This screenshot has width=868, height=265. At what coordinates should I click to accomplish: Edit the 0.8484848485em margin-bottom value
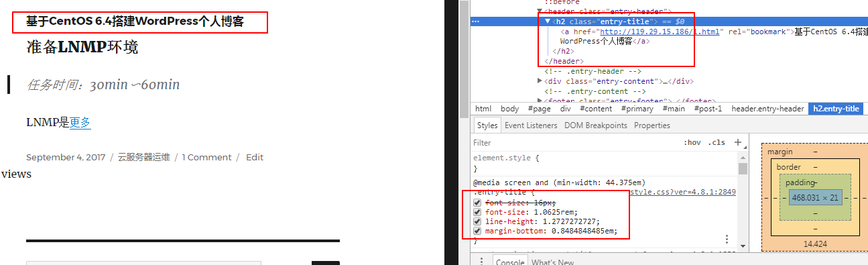(582, 231)
